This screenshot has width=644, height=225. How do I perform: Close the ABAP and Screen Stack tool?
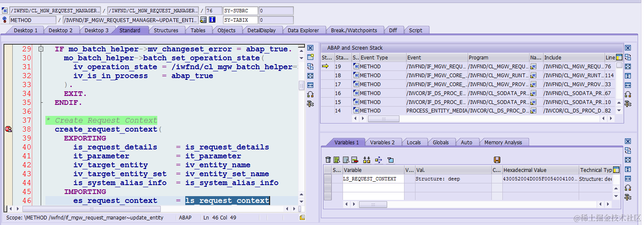[628, 48]
